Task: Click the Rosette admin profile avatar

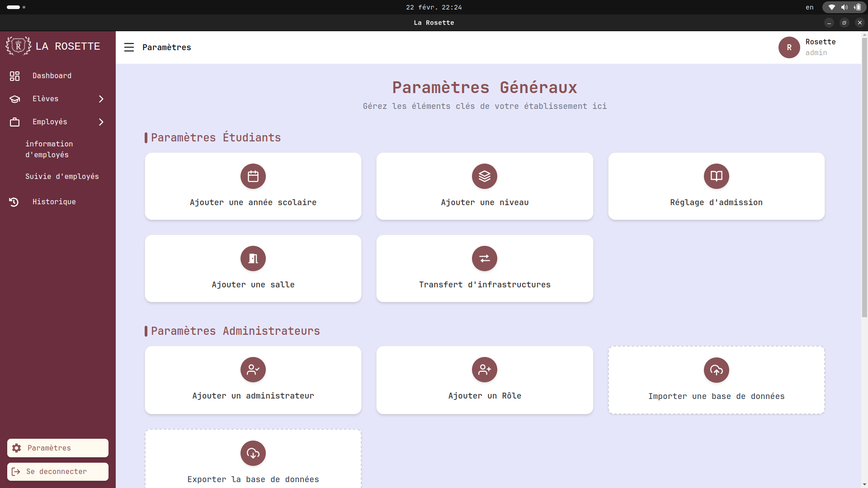Action: [789, 47]
